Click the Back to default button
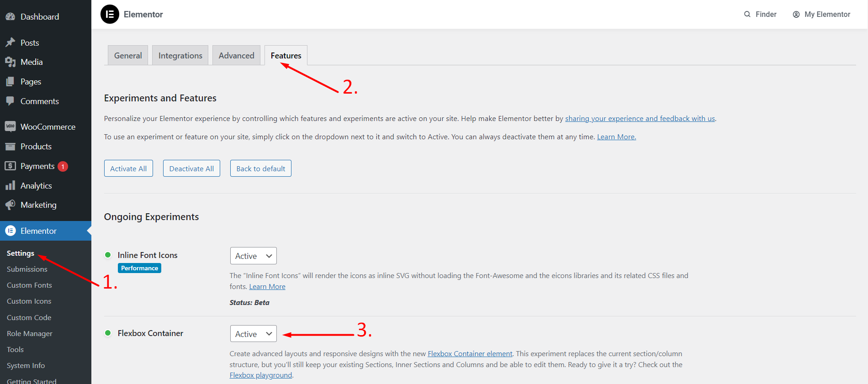Image resolution: width=868 pixels, height=384 pixels. (261, 168)
